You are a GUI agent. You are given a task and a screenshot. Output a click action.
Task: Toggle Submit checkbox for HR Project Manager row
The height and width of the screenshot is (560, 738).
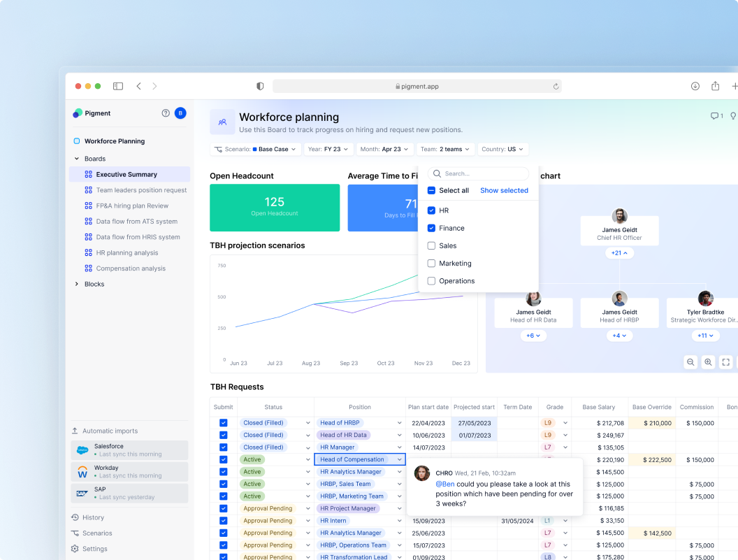223,509
